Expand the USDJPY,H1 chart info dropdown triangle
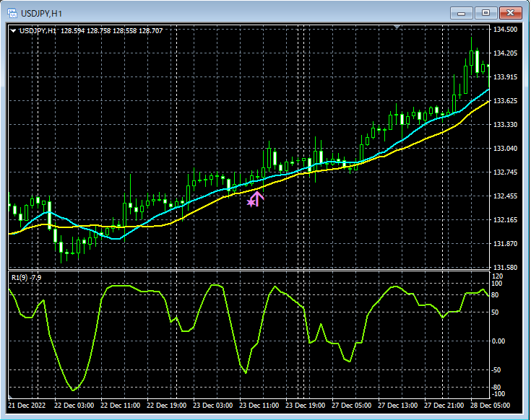531x420 pixels. [13, 31]
